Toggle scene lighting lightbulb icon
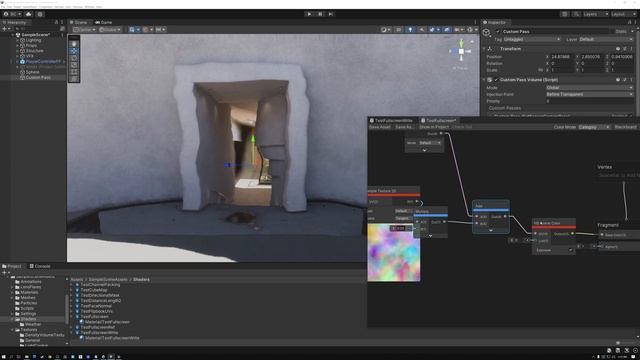Viewport: 640px width, 360px height. coord(410,29)
